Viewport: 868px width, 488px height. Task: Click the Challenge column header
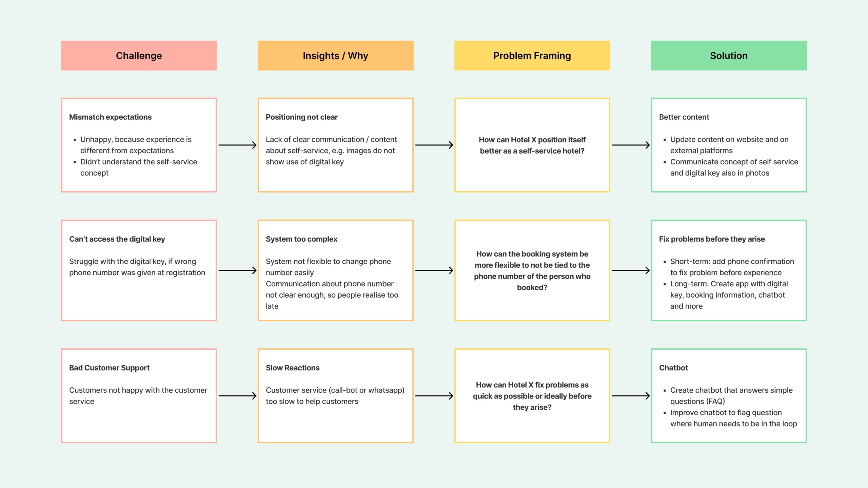click(139, 55)
